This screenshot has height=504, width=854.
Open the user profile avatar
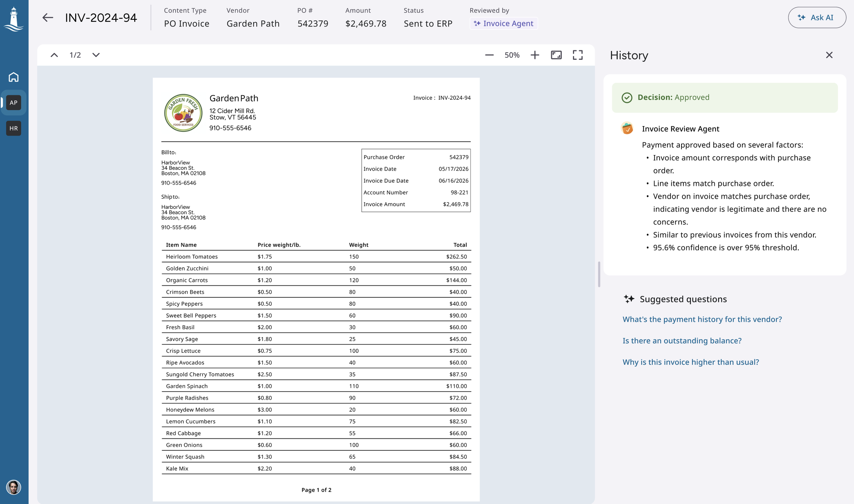point(14,487)
